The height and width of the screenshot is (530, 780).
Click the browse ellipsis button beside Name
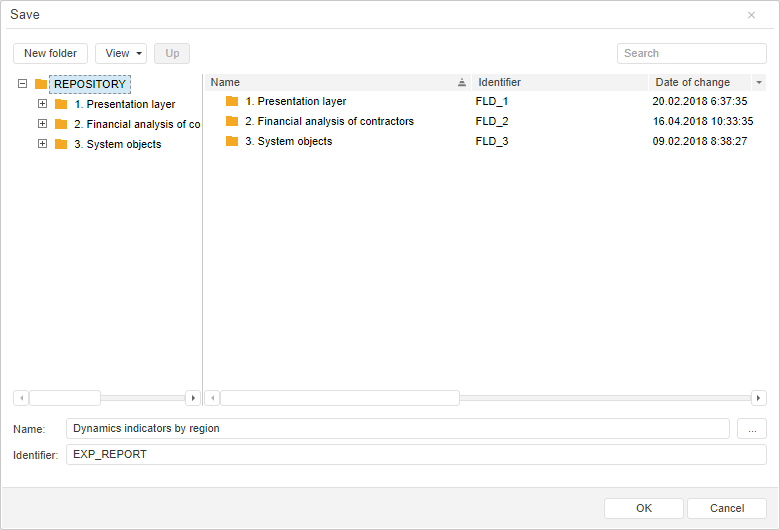click(752, 428)
